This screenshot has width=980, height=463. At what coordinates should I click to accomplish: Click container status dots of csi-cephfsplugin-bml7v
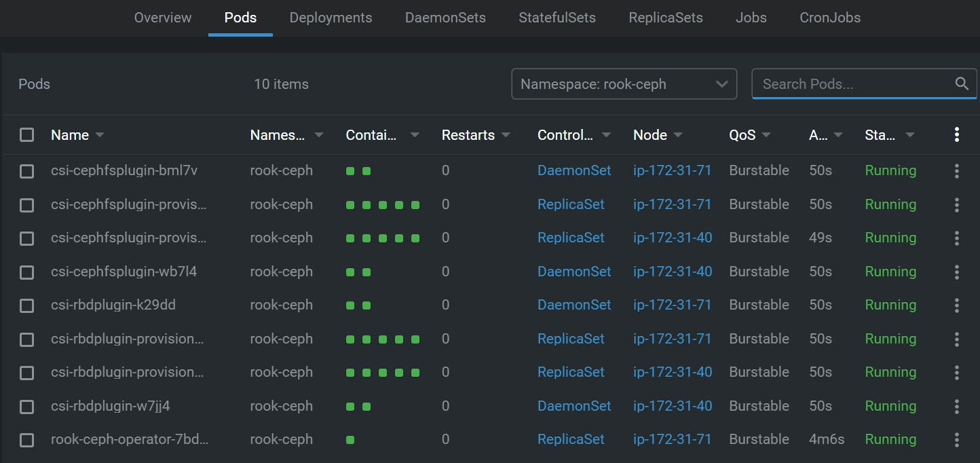[x=358, y=171]
